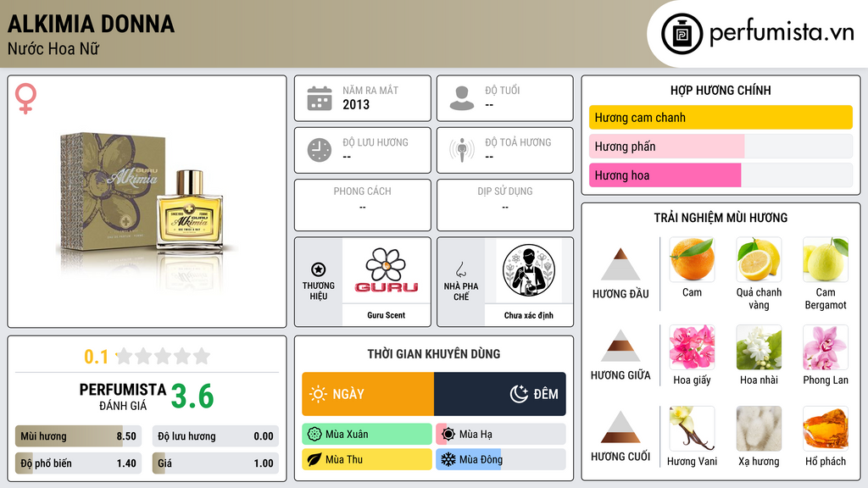Click the Dịp sử dụng box
868x488 pixels.
(505, 205)
